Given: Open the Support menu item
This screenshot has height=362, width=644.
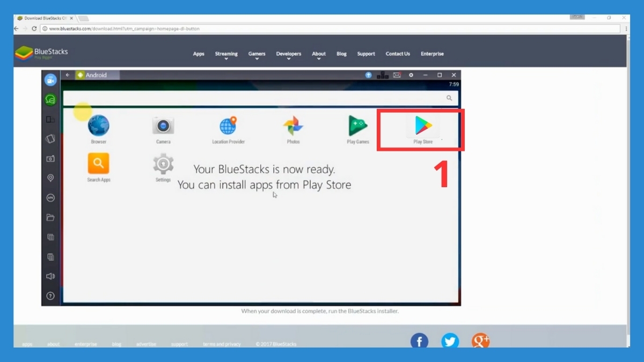Looking at the screenshot, I should [366, 54].
